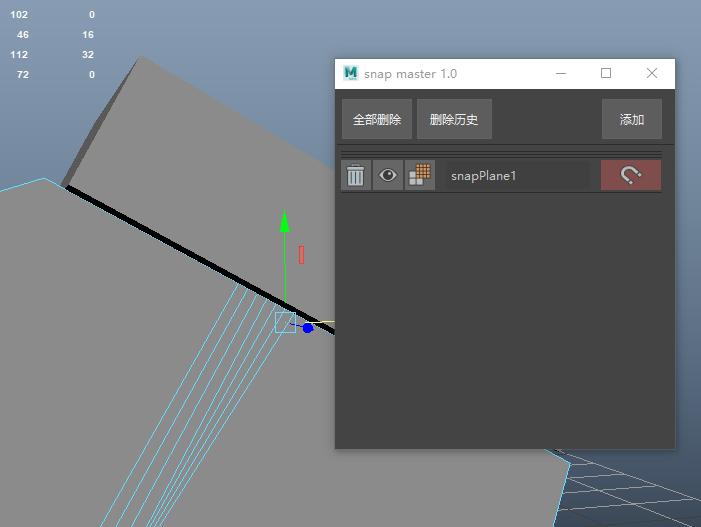Click the orange grid icon beside snapPlane1
This screenshot has width=701, height=527.
point(420,175)
